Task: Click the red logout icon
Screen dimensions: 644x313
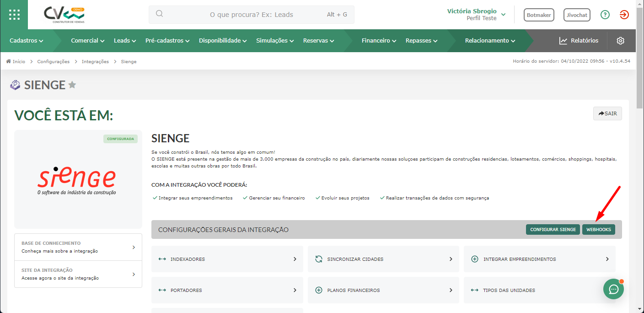Action: [624, 15]
